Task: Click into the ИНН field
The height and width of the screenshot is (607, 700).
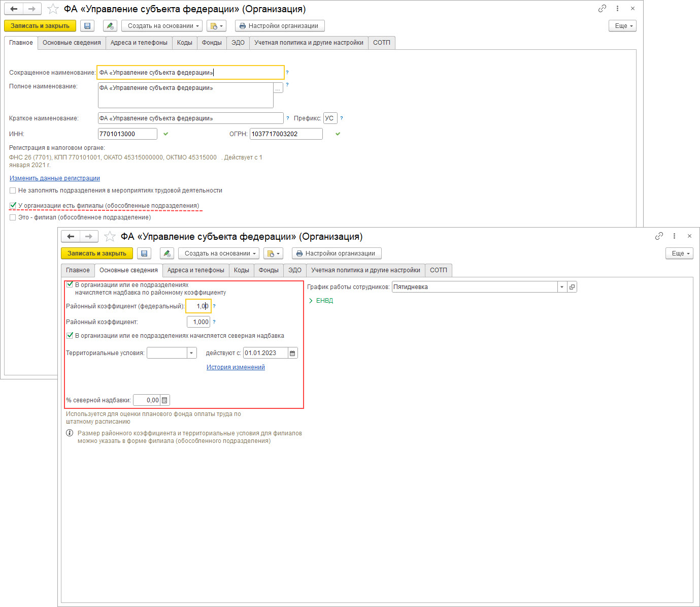Action: coord(127,134)
